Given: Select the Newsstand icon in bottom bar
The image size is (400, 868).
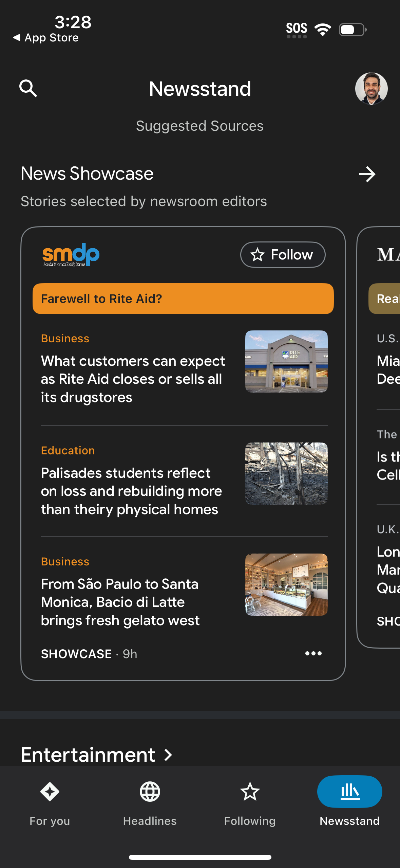Looking at the screenshot, I should click(349, 791).
